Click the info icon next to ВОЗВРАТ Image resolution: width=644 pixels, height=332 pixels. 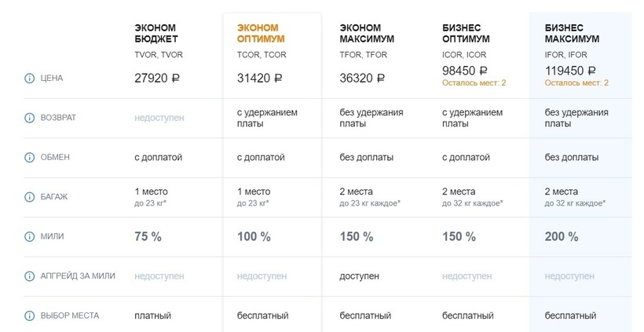30,118
